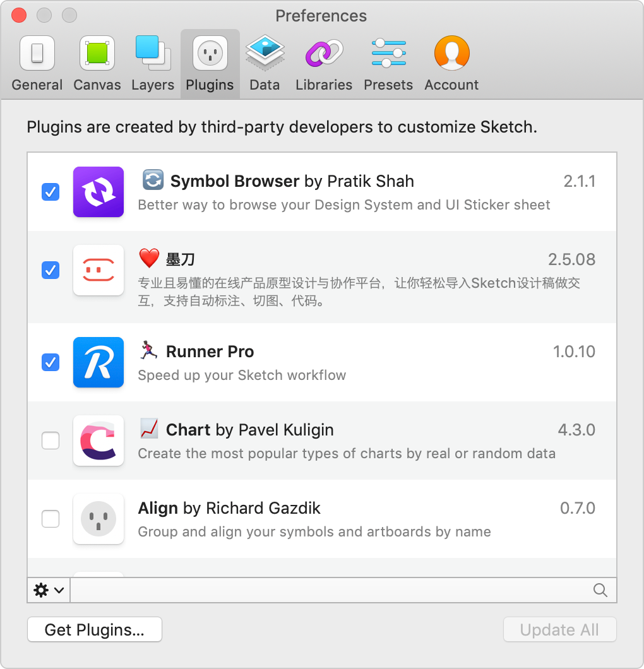Click the Align plugin default outlet icon

click(x=98, y=519)
